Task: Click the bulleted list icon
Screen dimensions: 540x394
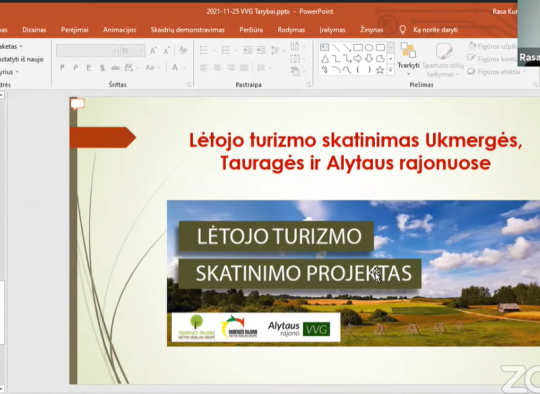Action: (204, 51)
